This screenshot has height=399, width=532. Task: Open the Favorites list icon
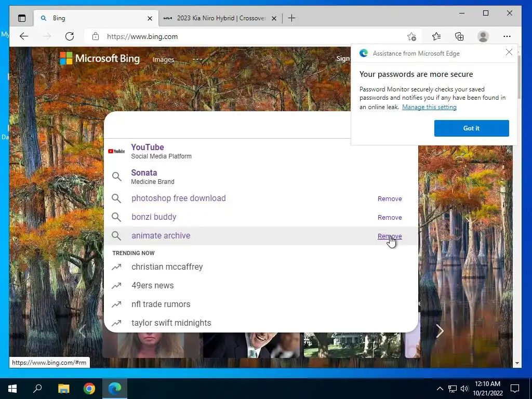click(x=436, y=36)
